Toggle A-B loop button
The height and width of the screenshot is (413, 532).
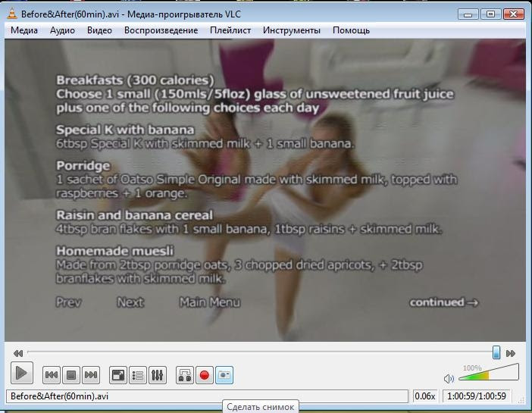[x=185, y=375]
